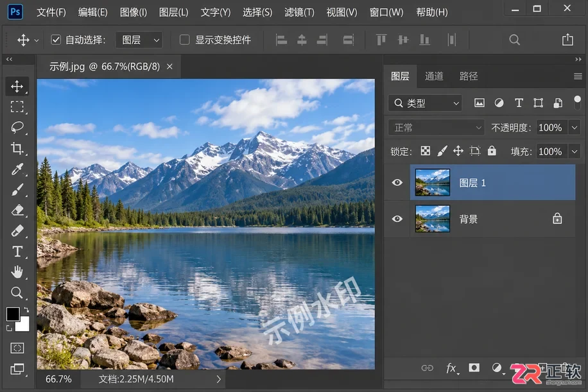Enable 显示变换控件 checkbox

(x=184, y=40)
